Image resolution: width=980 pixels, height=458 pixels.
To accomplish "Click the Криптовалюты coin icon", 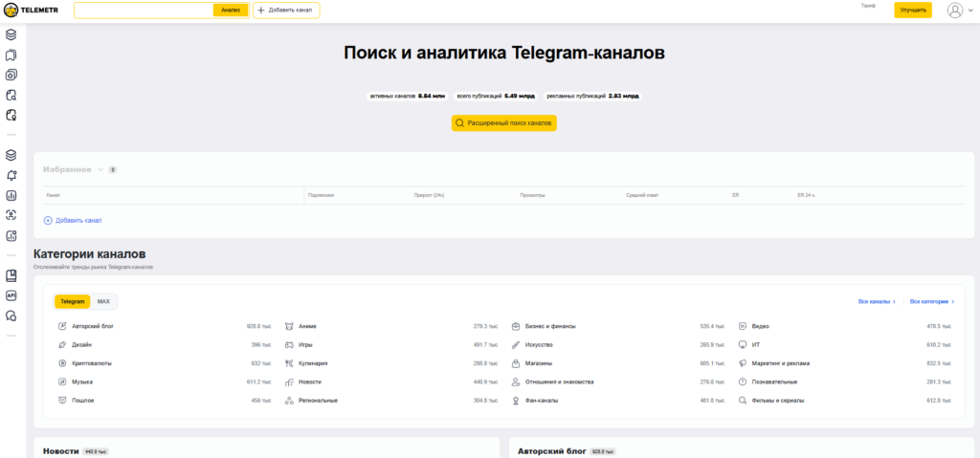I will tap(62, 363).
